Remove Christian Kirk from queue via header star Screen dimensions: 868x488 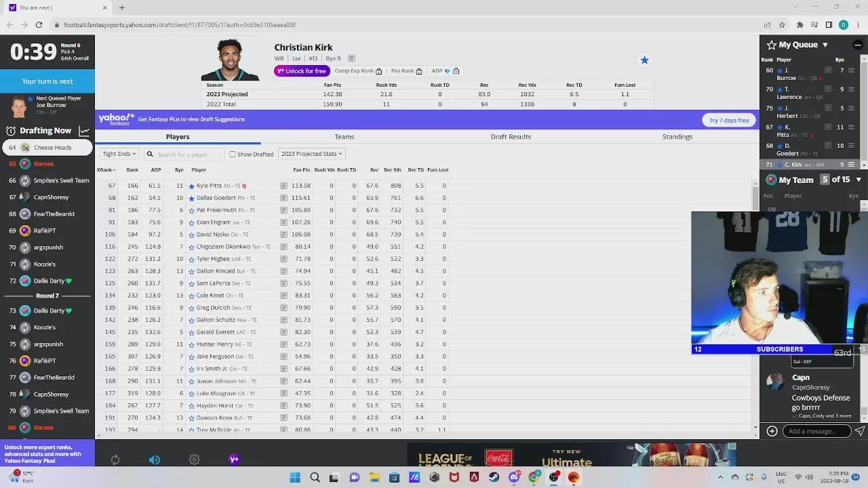pyautogui.click(x=644, y=60)
